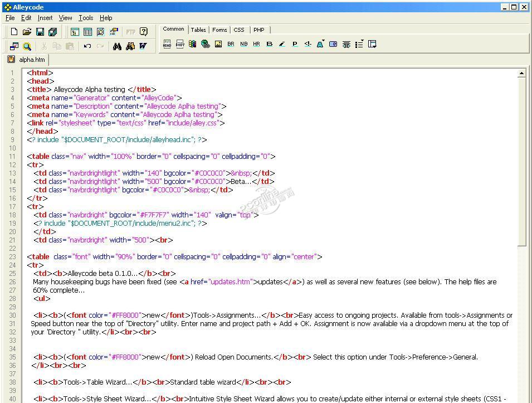
Task: Click the magnifying glass preview icon
Action: pyautogui.click(x=27, y=46)
